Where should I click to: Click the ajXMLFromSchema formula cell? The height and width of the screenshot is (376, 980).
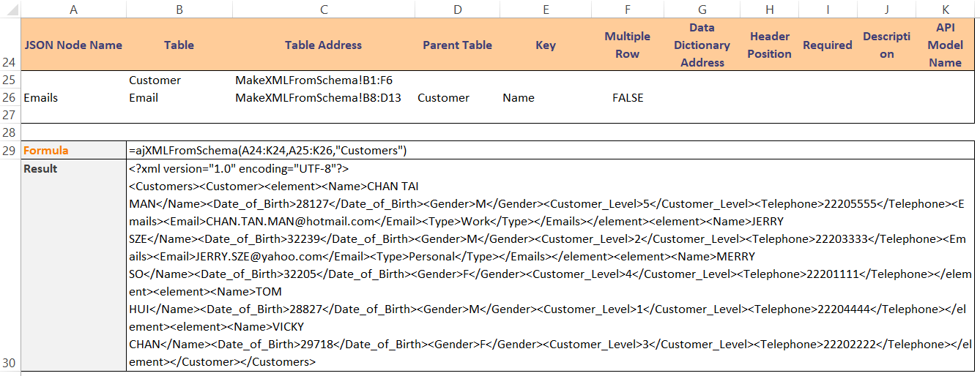[x=267, y=151]
